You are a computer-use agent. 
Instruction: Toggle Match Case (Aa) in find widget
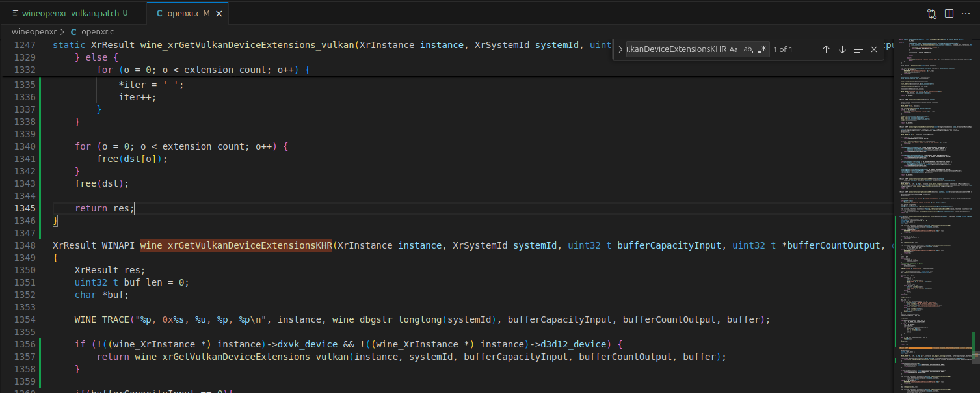coord(734,49)
